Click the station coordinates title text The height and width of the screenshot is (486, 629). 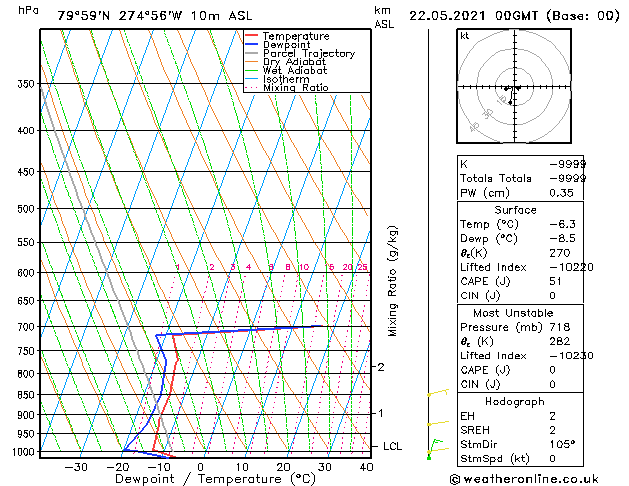(x=155, y=16)
